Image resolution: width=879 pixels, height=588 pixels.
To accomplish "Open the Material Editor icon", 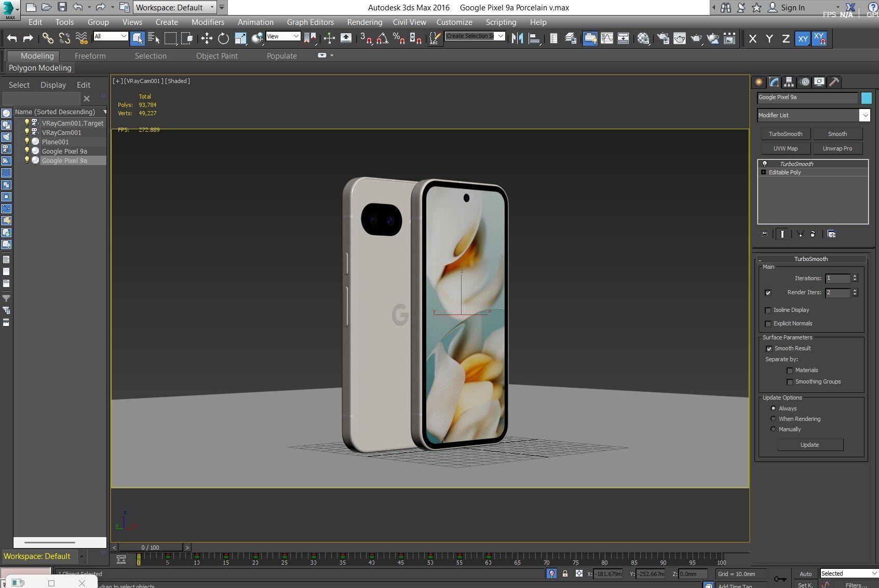I will click(x=643, y=38).
